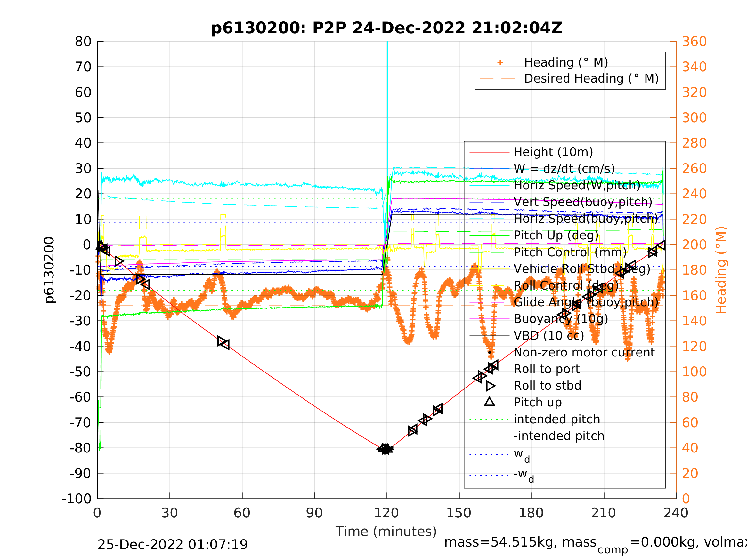This screenshot has width=747, height=560.
Task: Click the 'Buoyancy (10g)' legend entry
Action: tap(561, 319)
